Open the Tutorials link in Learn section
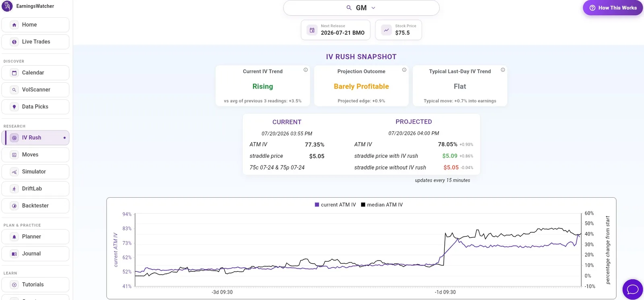 35,285
